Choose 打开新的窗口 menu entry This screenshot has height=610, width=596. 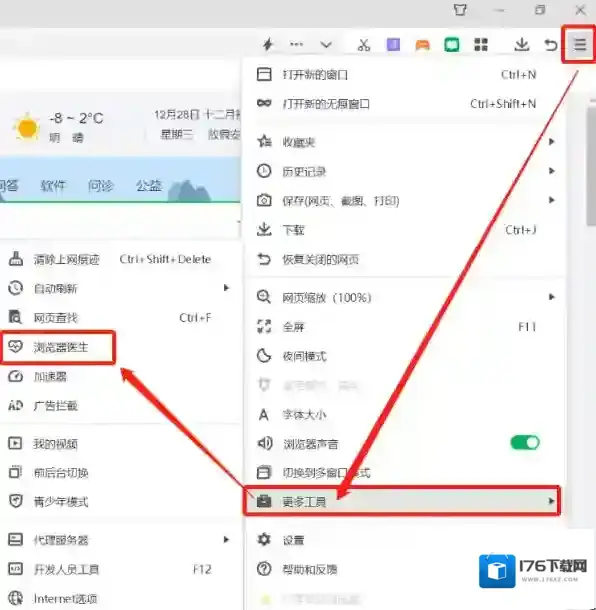pos(404,74)
